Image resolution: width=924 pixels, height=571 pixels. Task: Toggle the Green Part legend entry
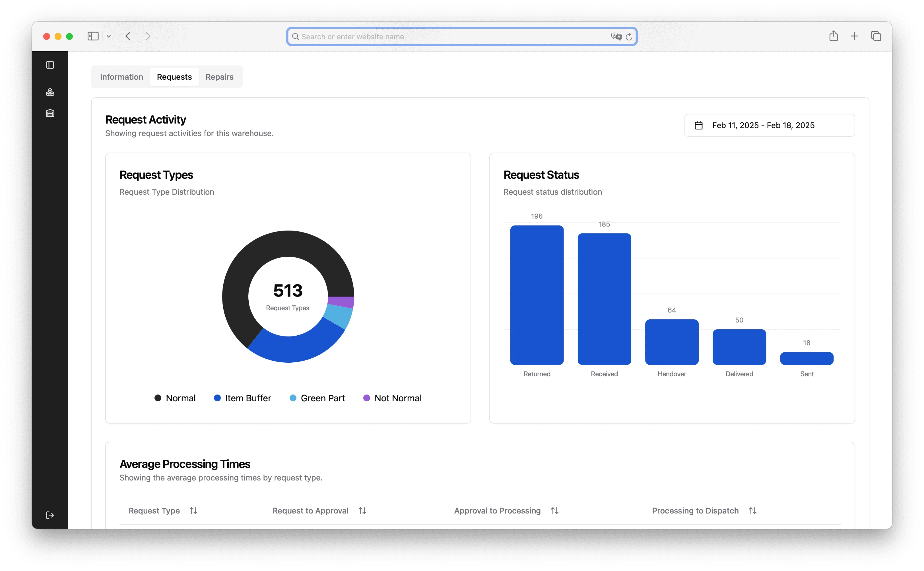[x=317, y=398]
